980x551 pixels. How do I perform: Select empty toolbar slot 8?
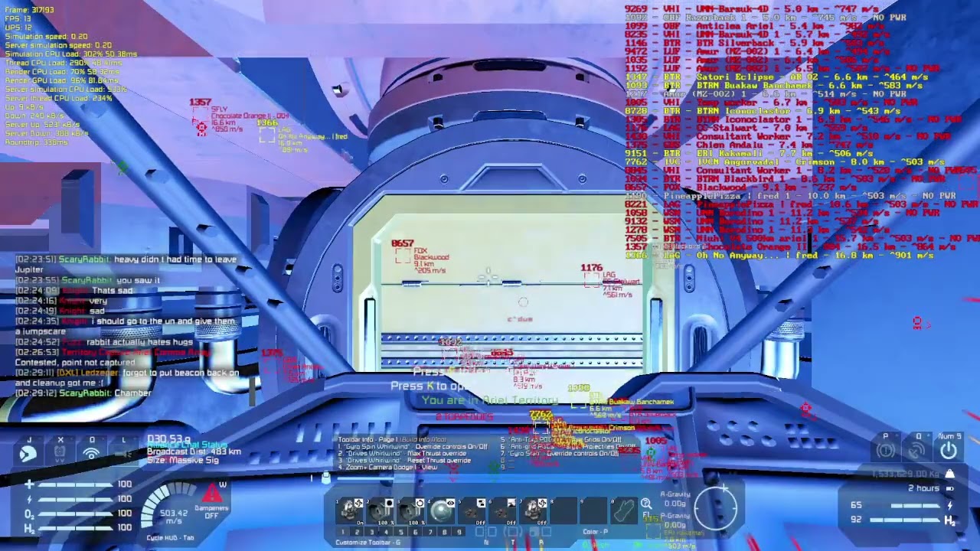(564, 510)
